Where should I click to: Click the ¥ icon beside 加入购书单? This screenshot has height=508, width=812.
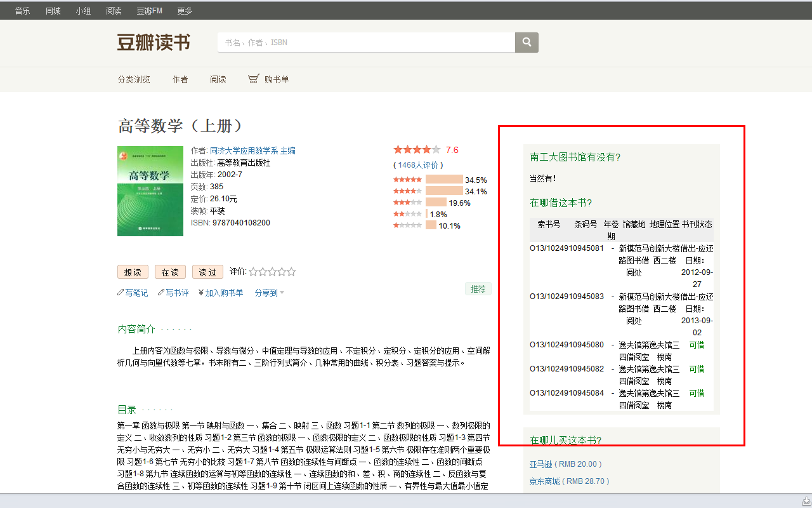click(201, 293)
